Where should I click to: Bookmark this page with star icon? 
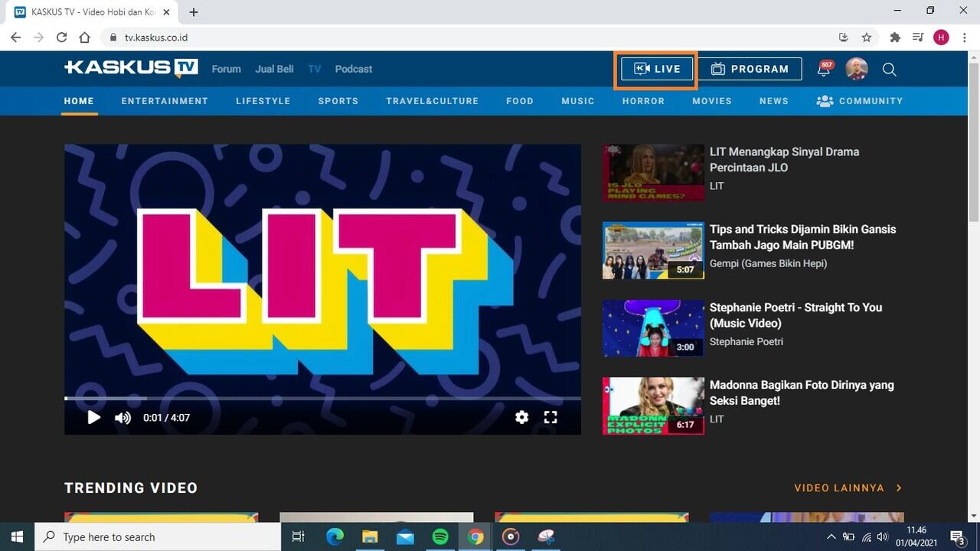point(867,37)
